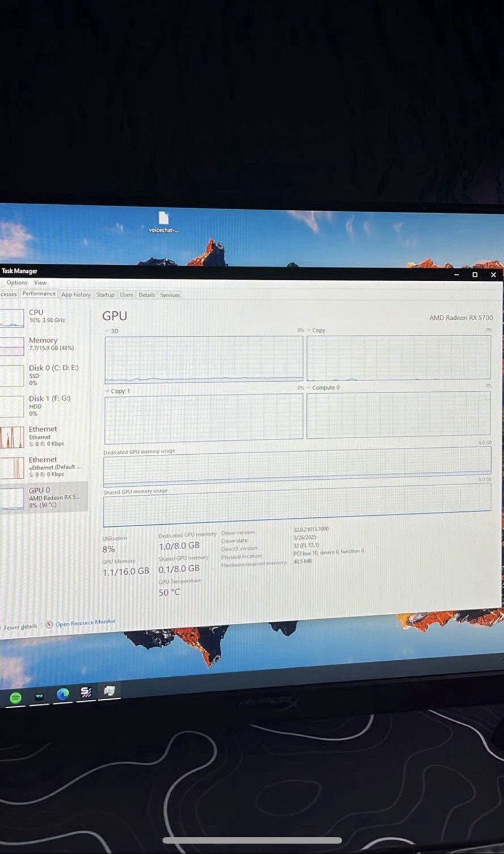
Task: Switch to the partially visible Processes tab
Action: click(x=9, y=294)
